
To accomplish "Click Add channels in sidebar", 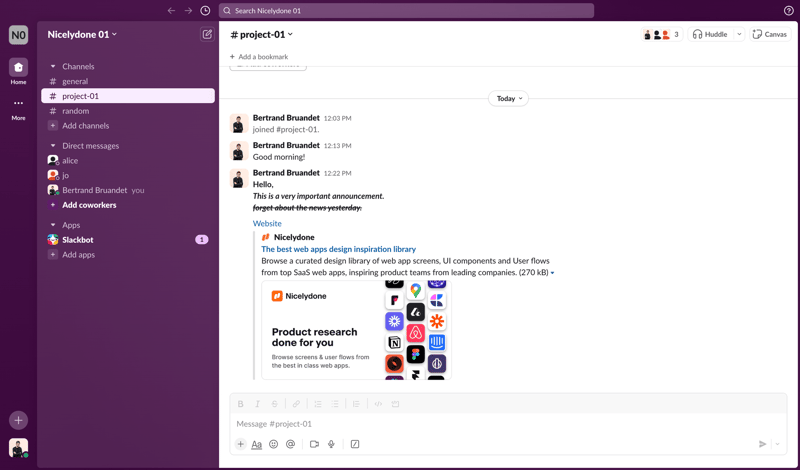I will [128, 126].
